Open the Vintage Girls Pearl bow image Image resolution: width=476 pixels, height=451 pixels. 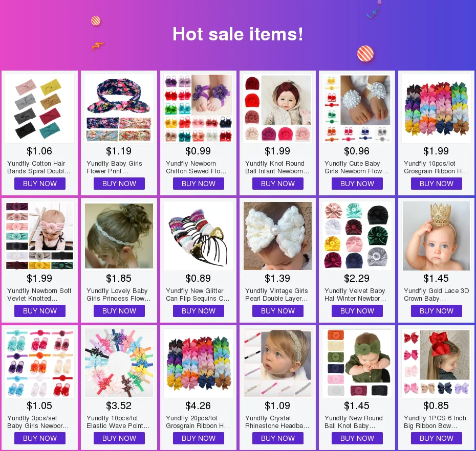pos(278,236)
